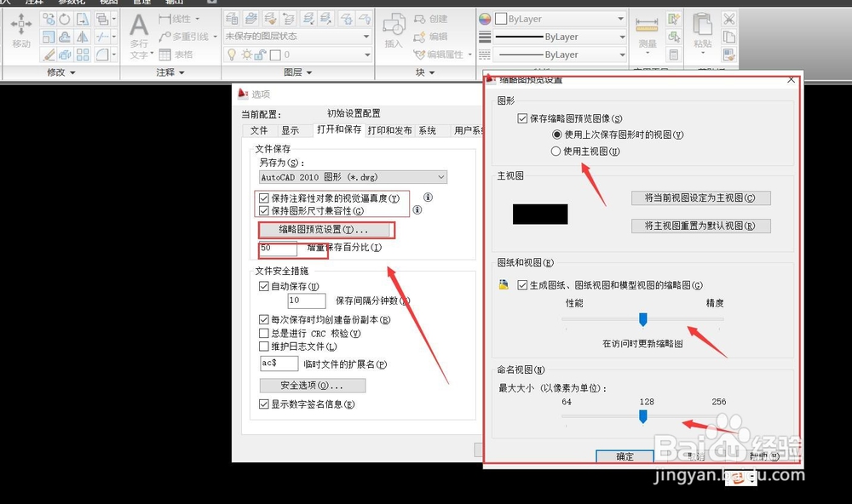Switch to the 文件 tab
The image size is (852, 504).
[x=259, y=130]
